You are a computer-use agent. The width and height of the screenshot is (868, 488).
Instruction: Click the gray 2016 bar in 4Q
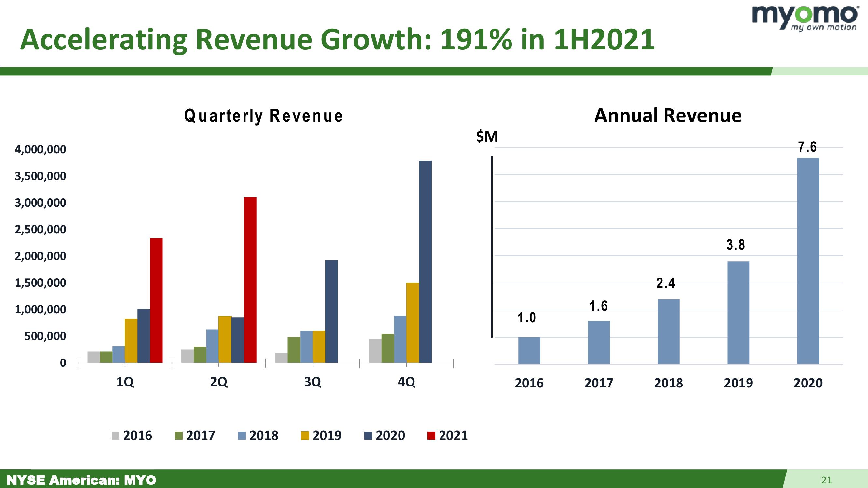point(375,351)
